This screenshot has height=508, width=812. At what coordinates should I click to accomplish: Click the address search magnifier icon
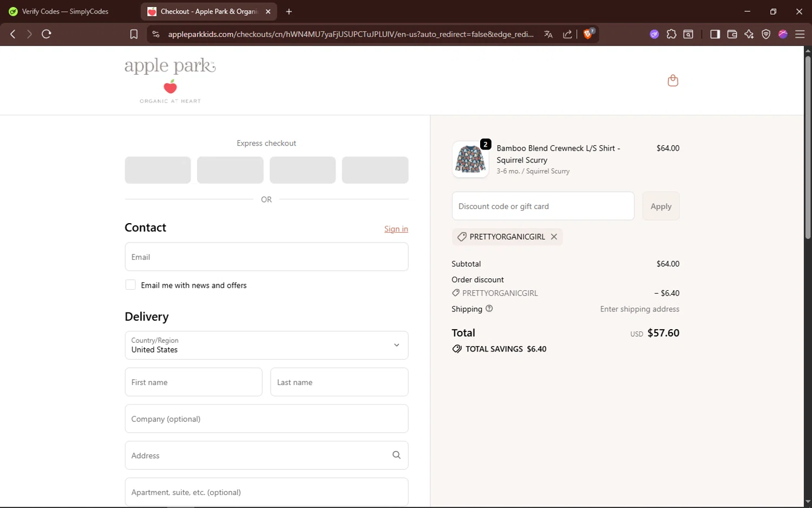(x=396, y=455)
